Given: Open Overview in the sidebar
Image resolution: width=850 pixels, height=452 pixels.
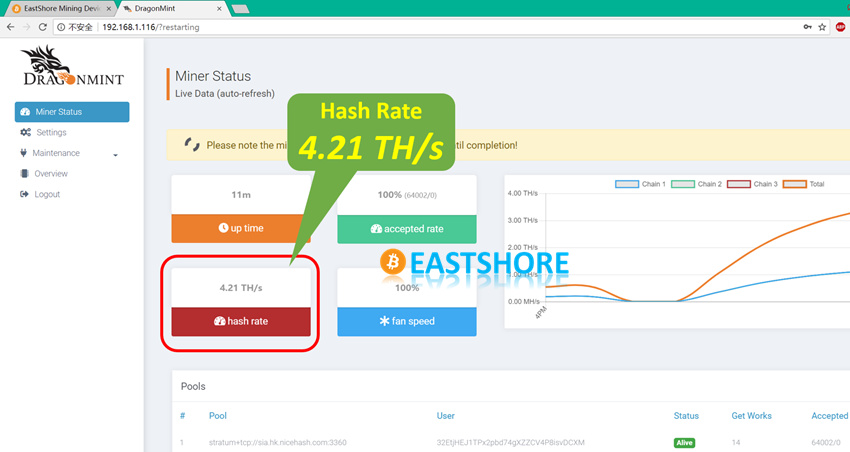Looking at the screenshot, I should point(51,173).
